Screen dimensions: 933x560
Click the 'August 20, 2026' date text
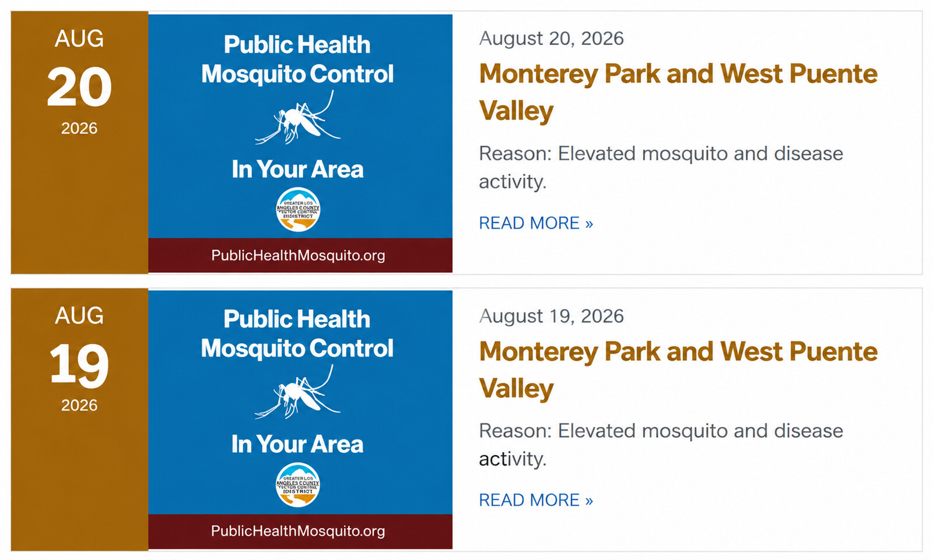pos(551,38)
